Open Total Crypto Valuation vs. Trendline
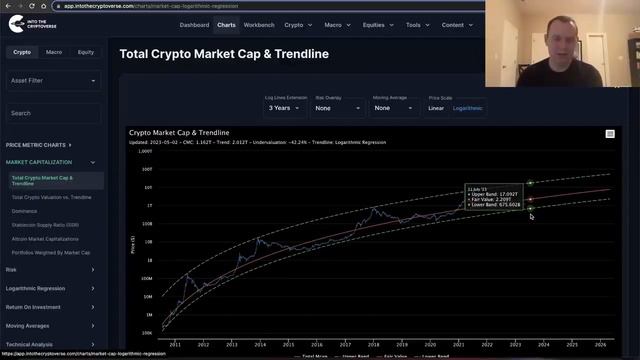640x360 pixels. (51, 197)
